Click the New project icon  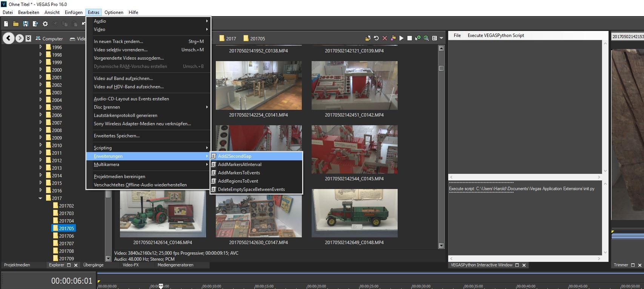(6, 24)
